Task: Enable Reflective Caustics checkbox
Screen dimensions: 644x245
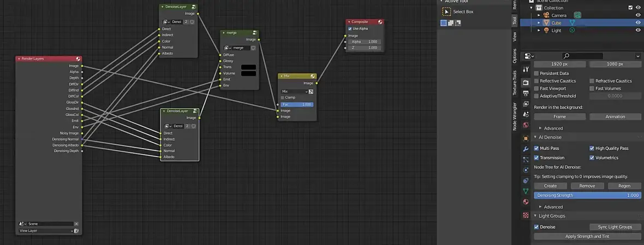Action: point(536,81)
